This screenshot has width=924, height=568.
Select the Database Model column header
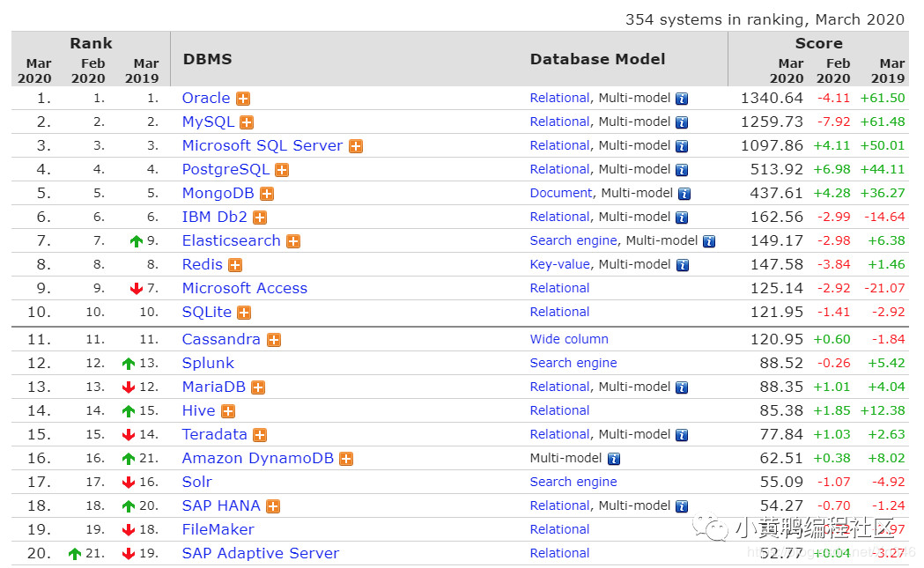coord(597,59)
